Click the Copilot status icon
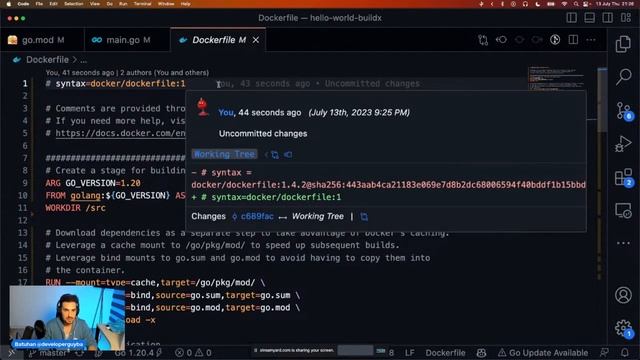Screen dimensions: 640x360 click(482, 353)
